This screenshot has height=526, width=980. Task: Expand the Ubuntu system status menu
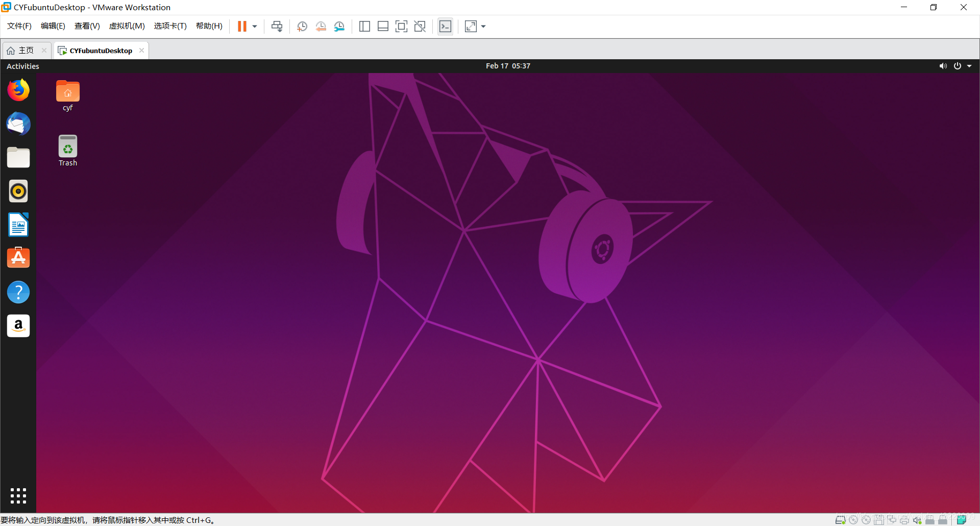(969, 66)
